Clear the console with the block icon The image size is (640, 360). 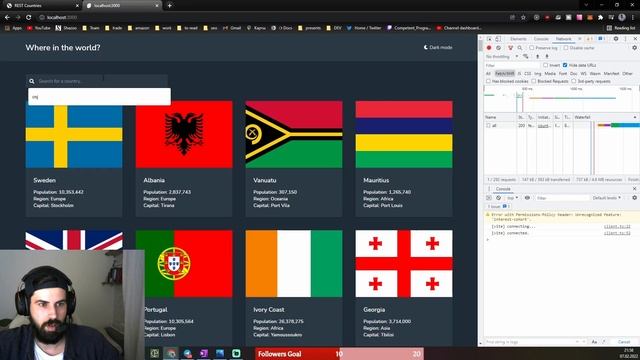pos(498,198)
